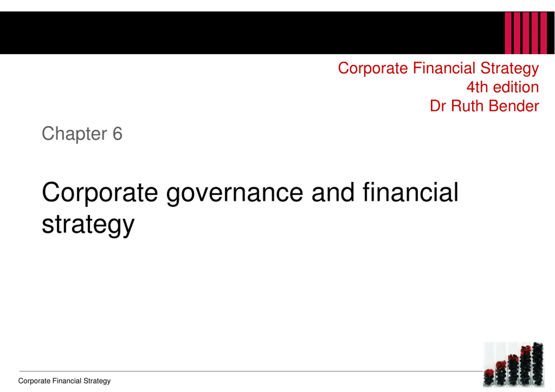This screenshot has width=555, height=392.
Task: Select the leftmost red stripe in banner
Action: (508, 33)
